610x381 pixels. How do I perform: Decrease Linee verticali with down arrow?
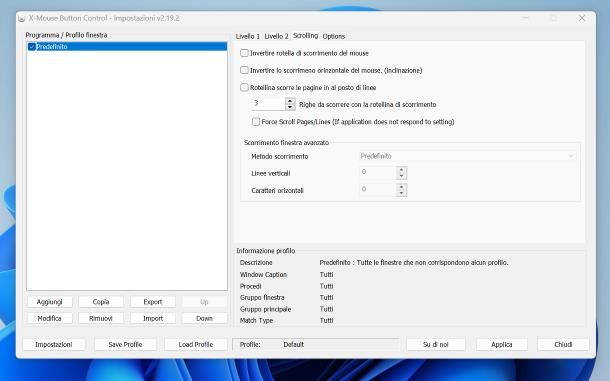click(x=401, y=176)
